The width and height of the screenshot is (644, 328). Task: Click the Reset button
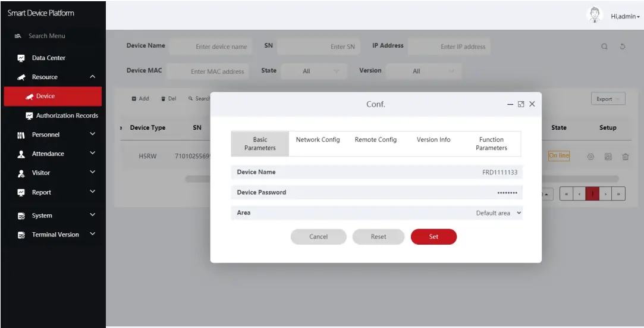(x=378, y=237)
